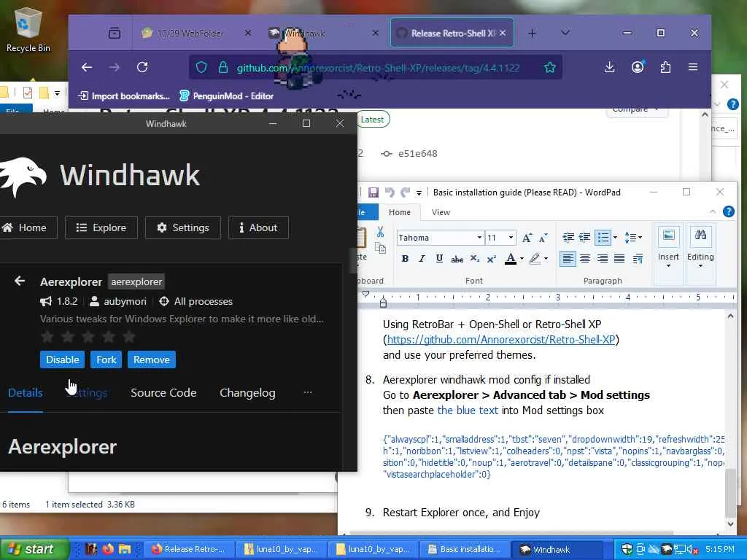Cut selection with scissors icon
747x560 pixels.
click(x=380, y=232)
